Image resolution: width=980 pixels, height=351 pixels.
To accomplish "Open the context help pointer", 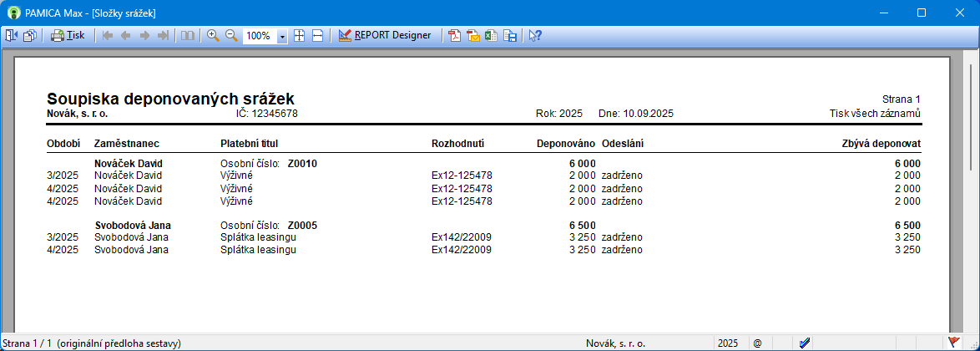I will [535, 36].
